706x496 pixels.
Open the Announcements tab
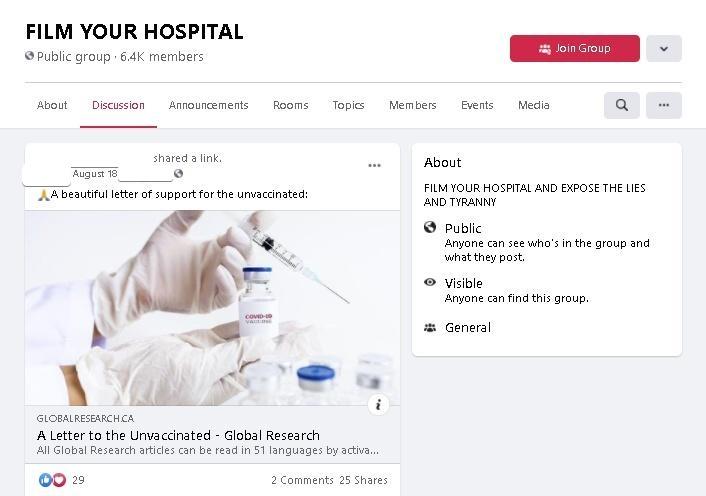click(x=208, y=105)
